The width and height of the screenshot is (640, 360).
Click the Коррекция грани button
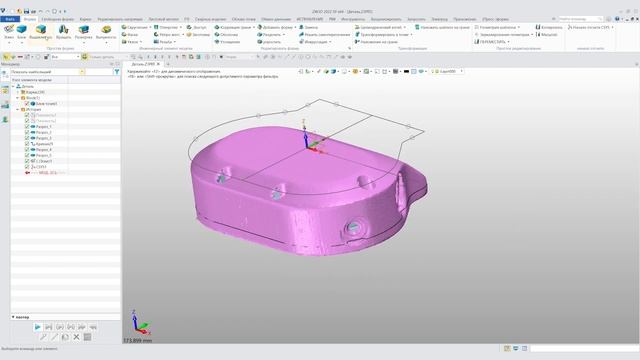(x=233, y=27)
